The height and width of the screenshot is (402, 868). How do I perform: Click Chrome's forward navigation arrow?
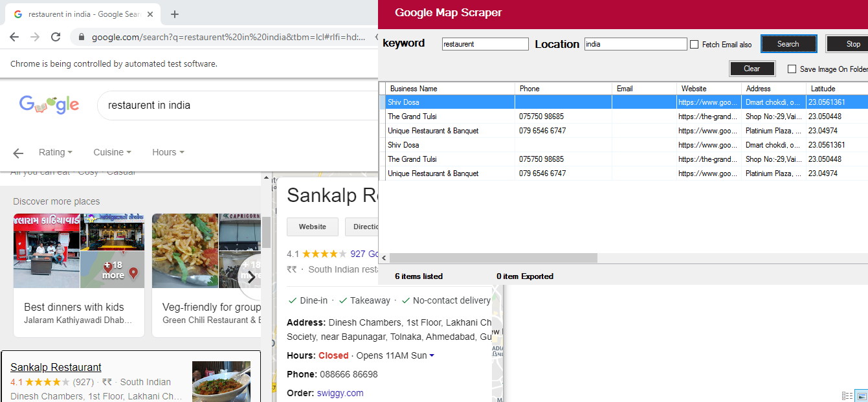point(35,37)
